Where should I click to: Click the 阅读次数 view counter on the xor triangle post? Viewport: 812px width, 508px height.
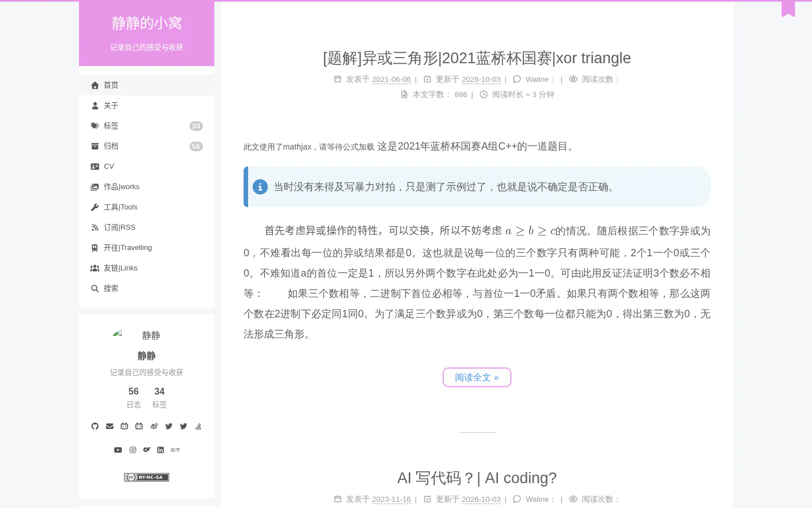pyautogui.click(x=595, y=80)
